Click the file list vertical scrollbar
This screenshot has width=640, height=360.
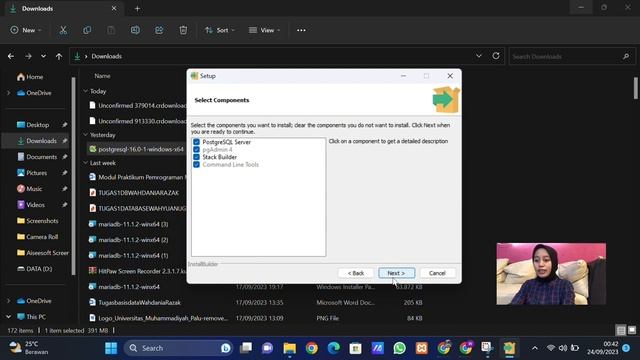coord(636,88)
